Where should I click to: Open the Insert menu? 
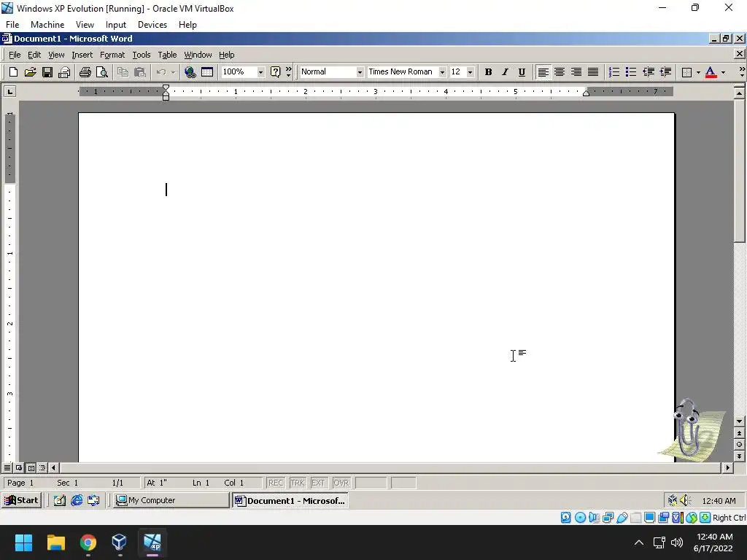click(82, 55)
